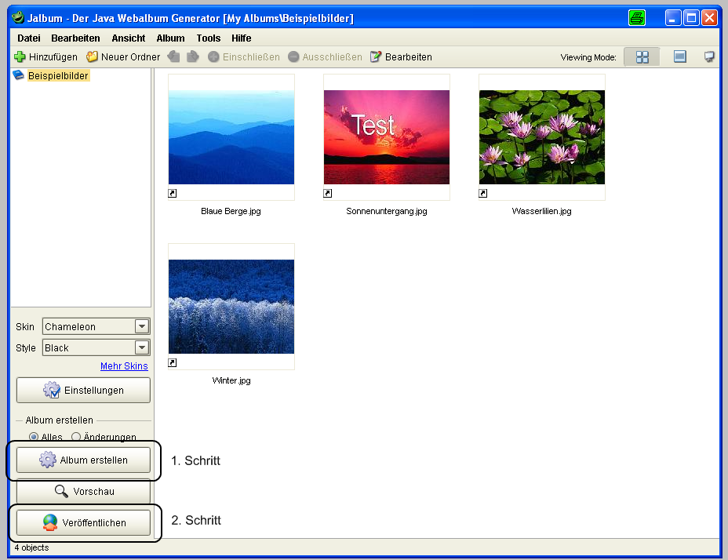Click the blue book icon beside Beispielbilder
The height and width of the screenshot is (560, 728).
pyautogui.click(x=18, y=75)
